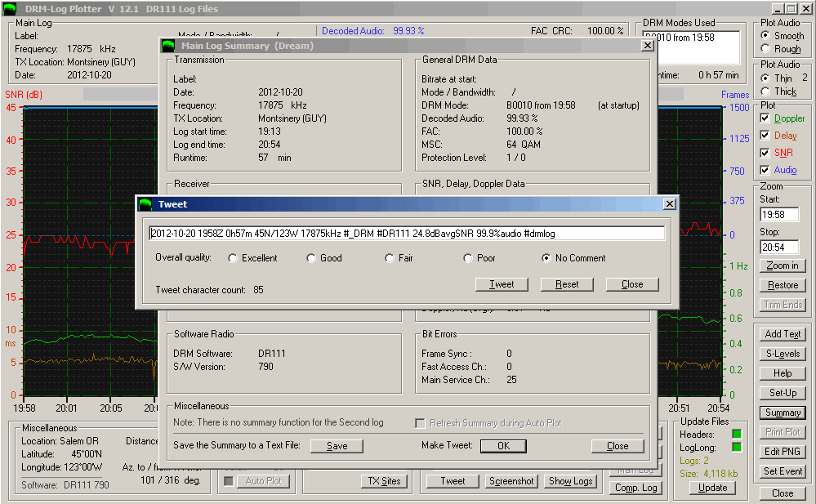The image size is (816, 504).
Task: Click the Logs: 2 status text
Action: click(693, 461)
